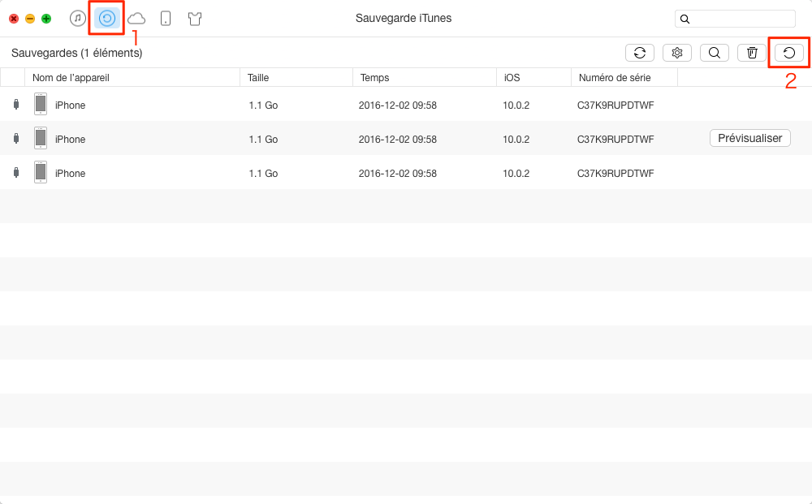The height and width of the screenshot is (504, 812).
Task: Click the iPhone name beside Prévisualiser row
Action: point(70,140)
